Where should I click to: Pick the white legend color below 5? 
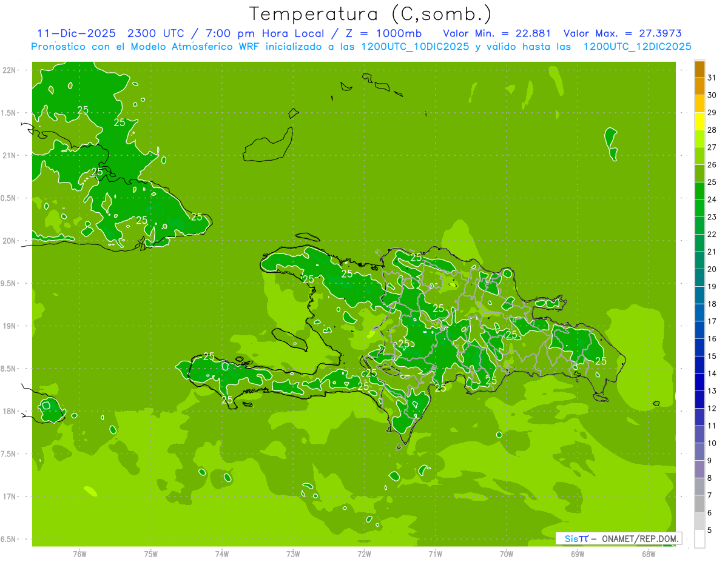pyautogui.click(x=699, y=539)
